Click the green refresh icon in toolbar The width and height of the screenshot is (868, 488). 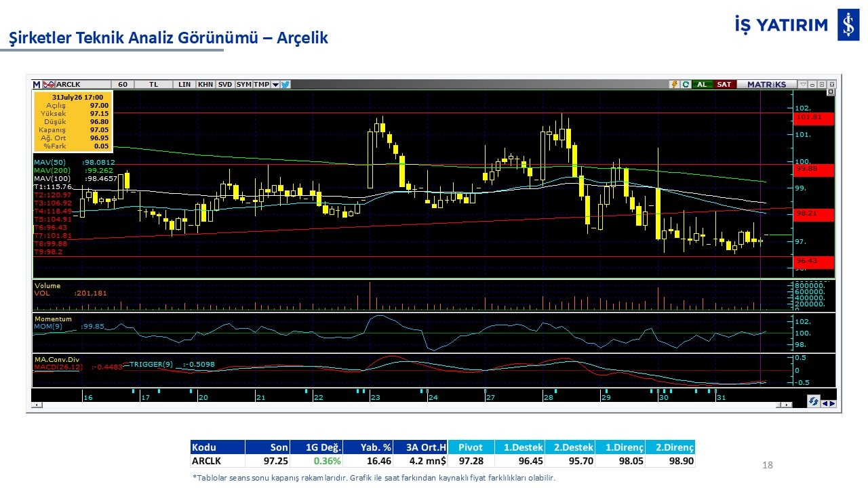[x=686, y=84]
